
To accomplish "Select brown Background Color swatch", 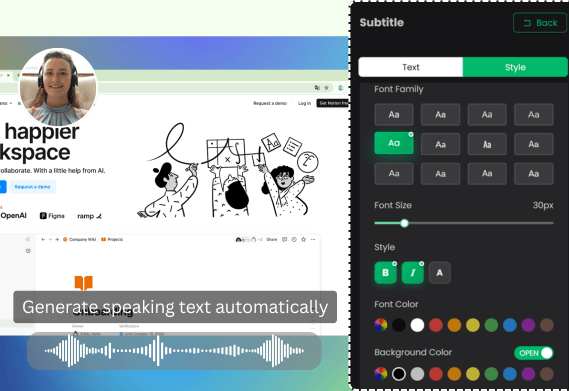I will click(547, 374).
